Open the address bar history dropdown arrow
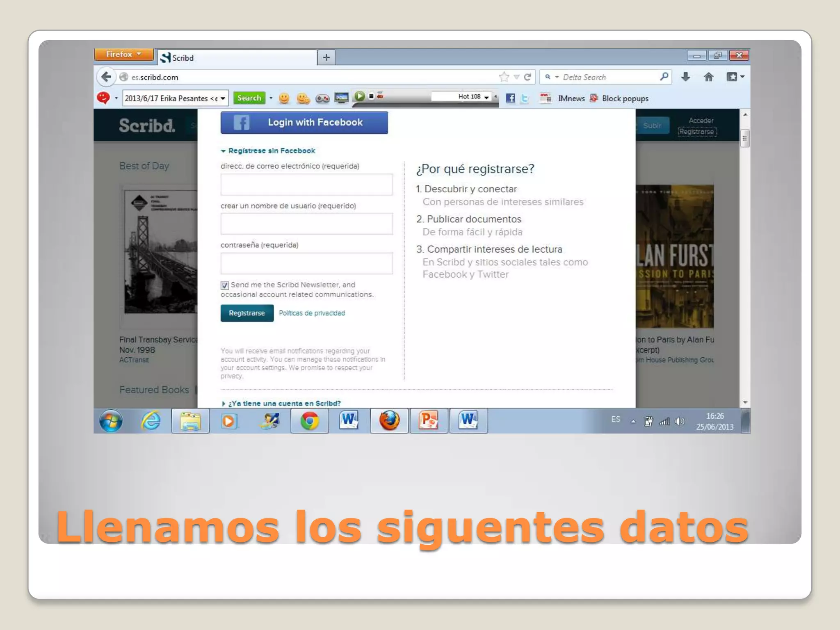Image resolution: width=840 pixels, height=630 pixels. (517, 77)
